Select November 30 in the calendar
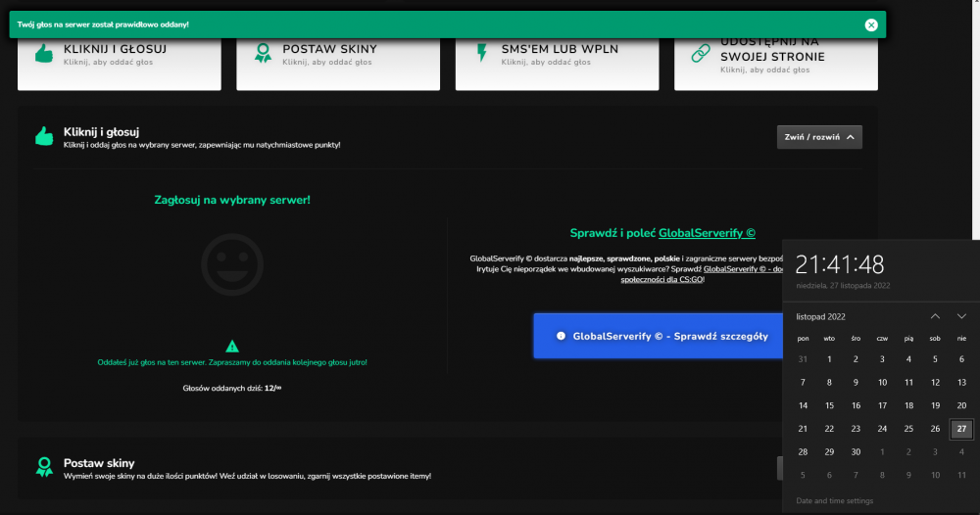Screen dimensions: 980x515 856,452
